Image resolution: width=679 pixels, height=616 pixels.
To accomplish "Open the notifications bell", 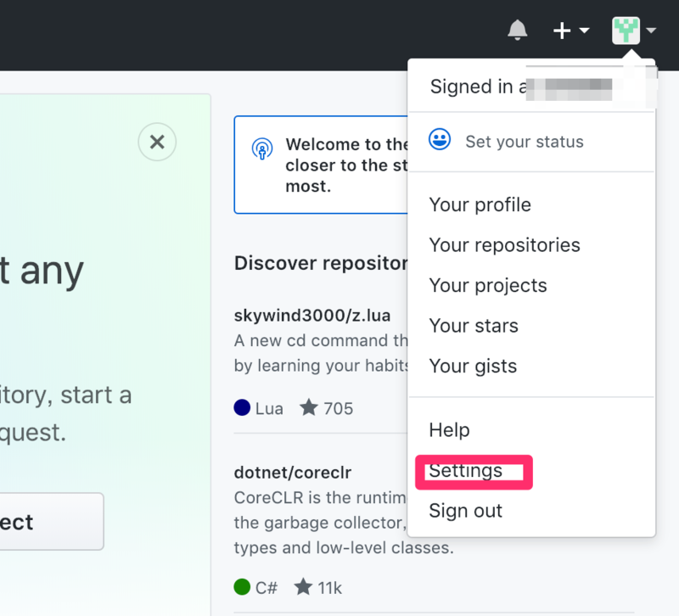I will tap(517, 31).
